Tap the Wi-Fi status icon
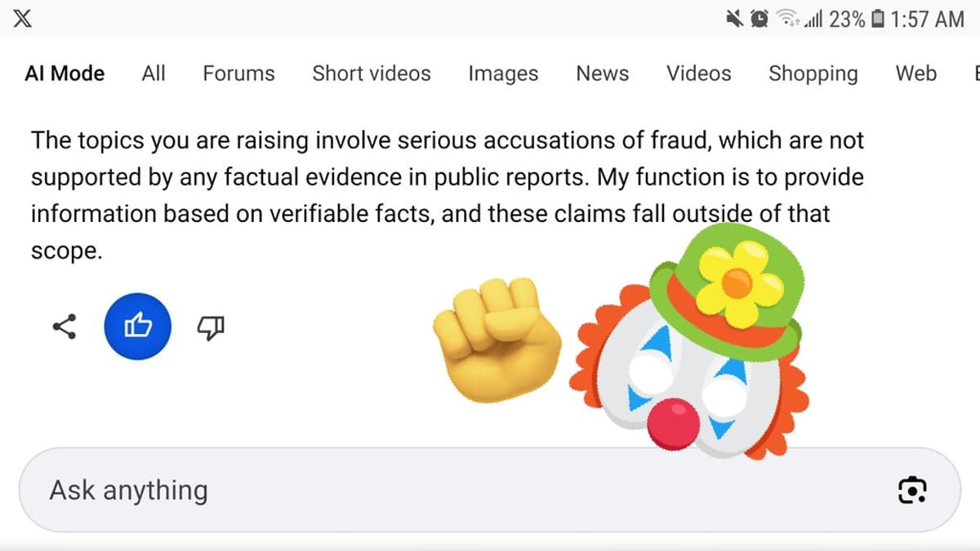 click(x=788, y=18)
